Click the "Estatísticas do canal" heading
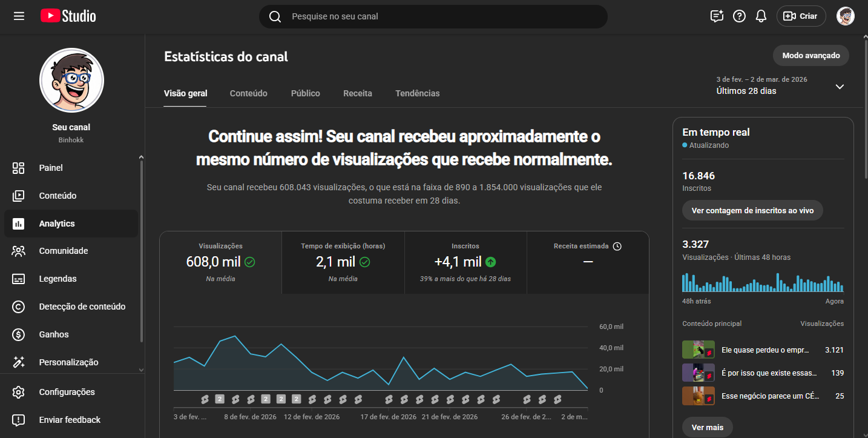868x438 pixels. [226, 57]
